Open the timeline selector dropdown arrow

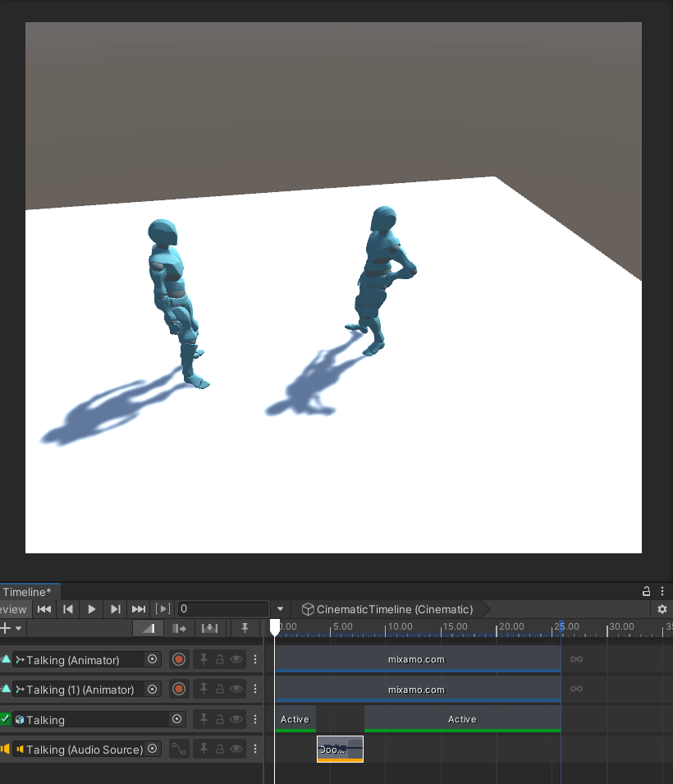280,609
